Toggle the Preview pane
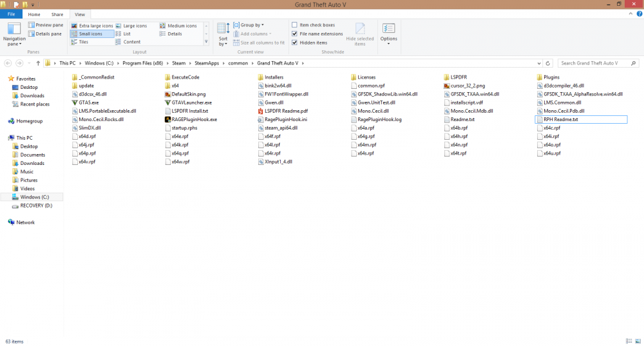This screenshot has width=644, height=346. [x=46, y=25]
